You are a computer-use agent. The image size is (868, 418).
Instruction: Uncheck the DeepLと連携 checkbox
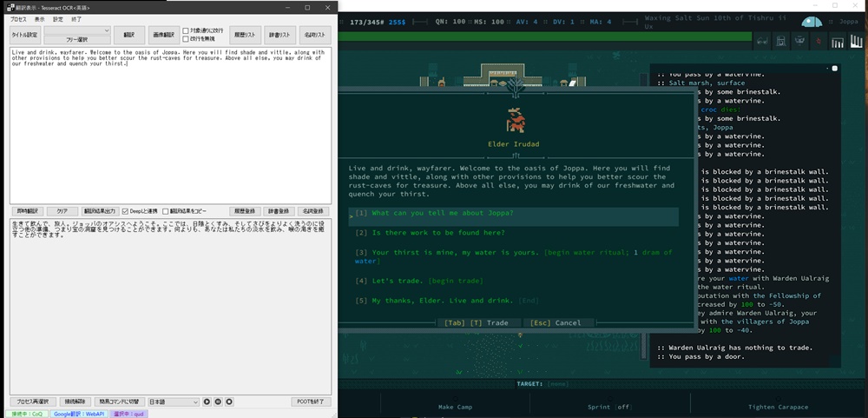click(126, 211)
